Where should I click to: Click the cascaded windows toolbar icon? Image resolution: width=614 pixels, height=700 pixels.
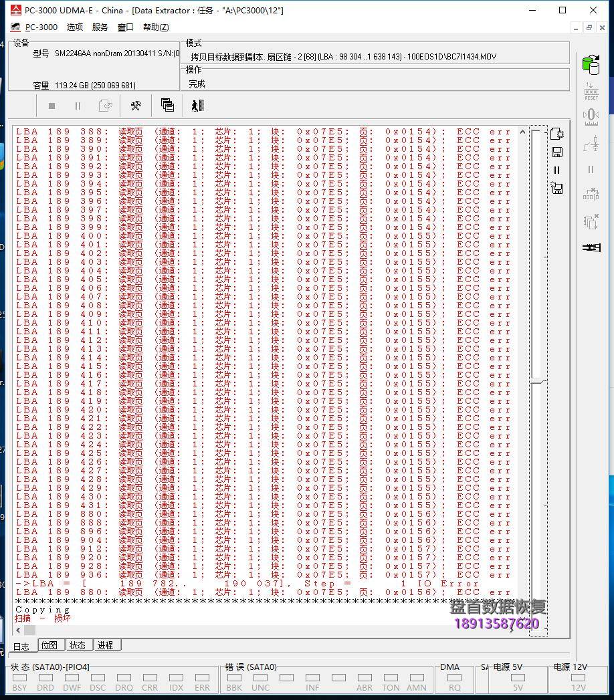click(x=167, y=105)
